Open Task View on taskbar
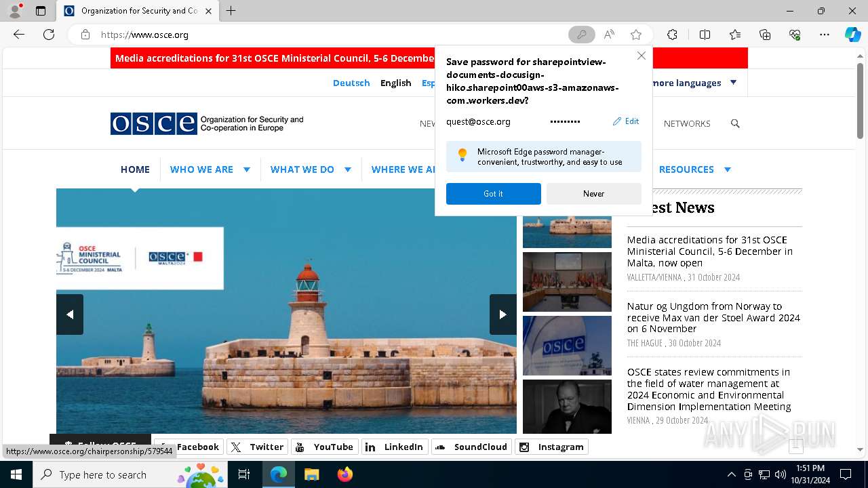The height and width of the screenshot is (488, 868). 244,474
